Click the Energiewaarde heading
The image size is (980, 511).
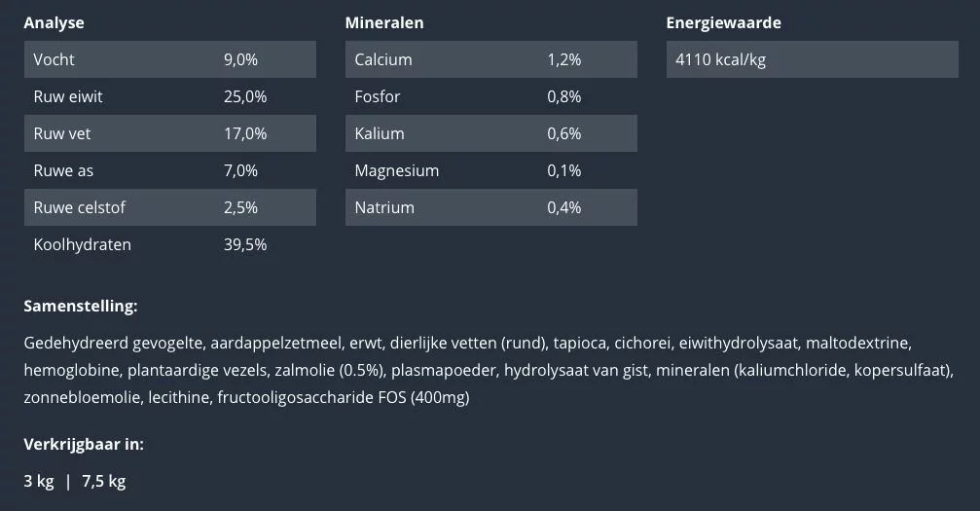tap(723, 22)
